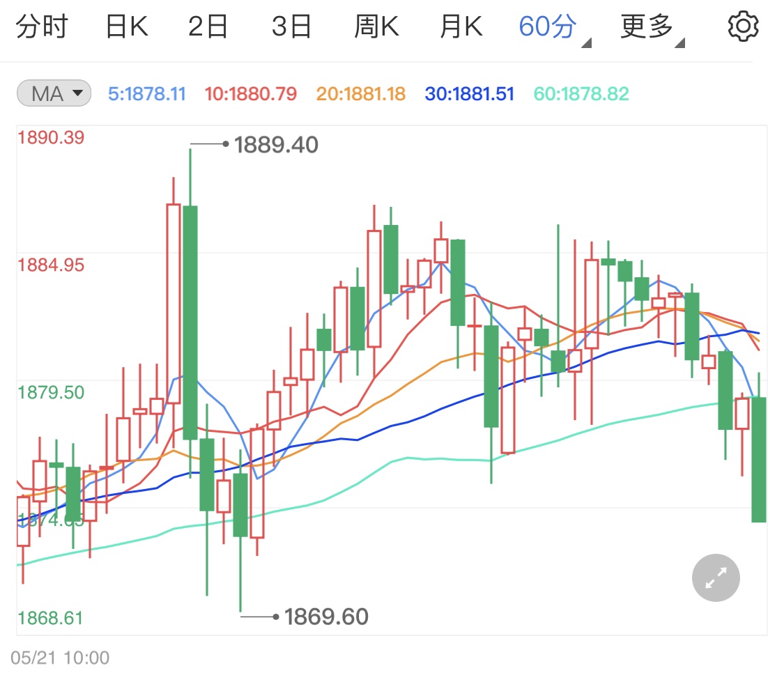Select the 周K weekly chart tab
The image size is (784, 675).
click(376, 26)
